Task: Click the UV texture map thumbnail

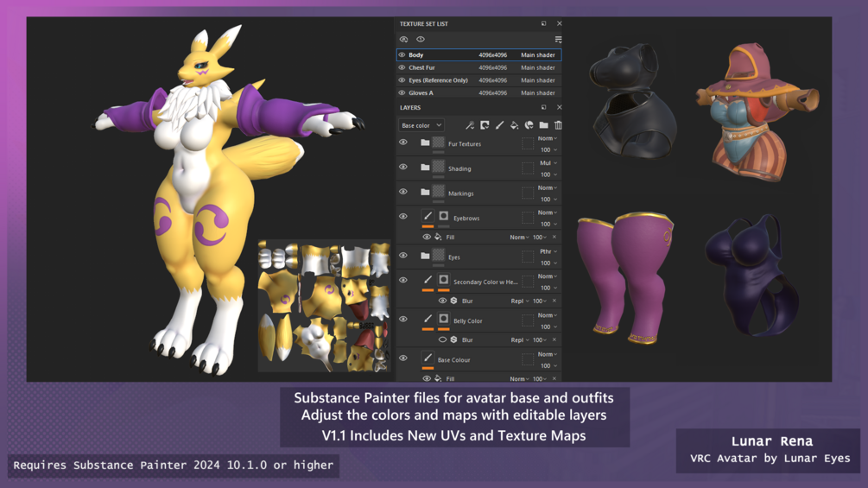Action: click(324, 306)
